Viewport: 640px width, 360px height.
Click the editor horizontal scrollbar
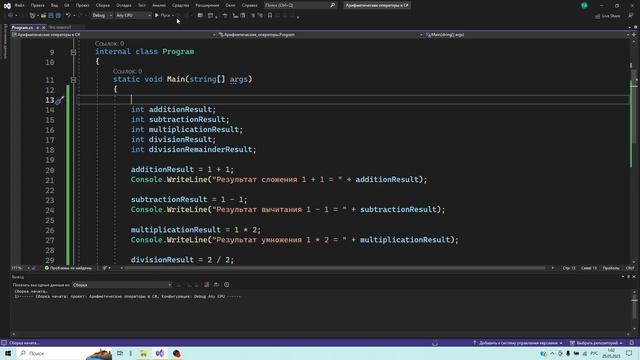[335, 268]
